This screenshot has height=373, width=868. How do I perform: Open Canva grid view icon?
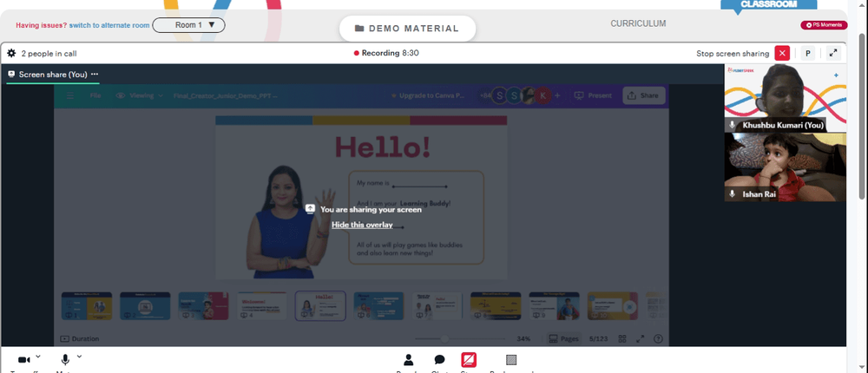click(x=622, y=338)
